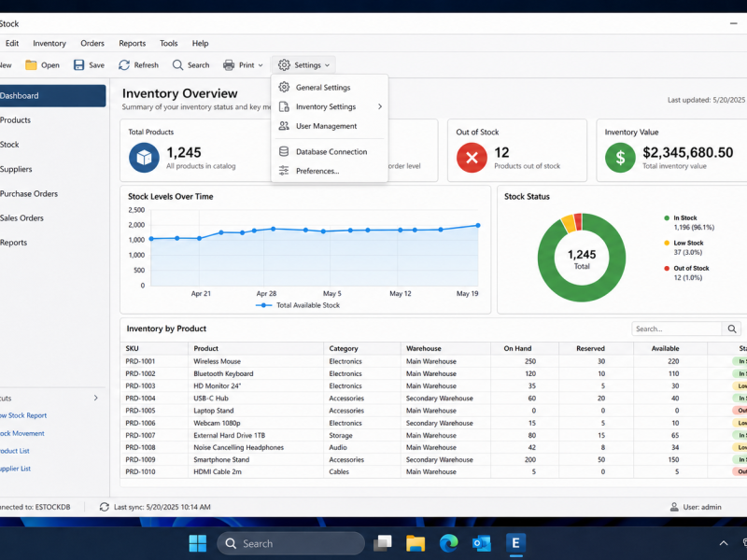
Task: Choose User Management menu entry
Action: 330,126
